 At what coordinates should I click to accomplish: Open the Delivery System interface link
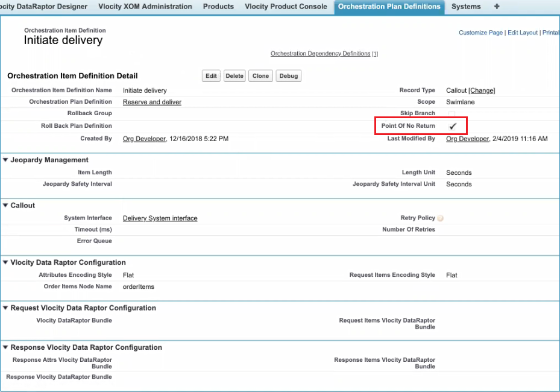160,218
